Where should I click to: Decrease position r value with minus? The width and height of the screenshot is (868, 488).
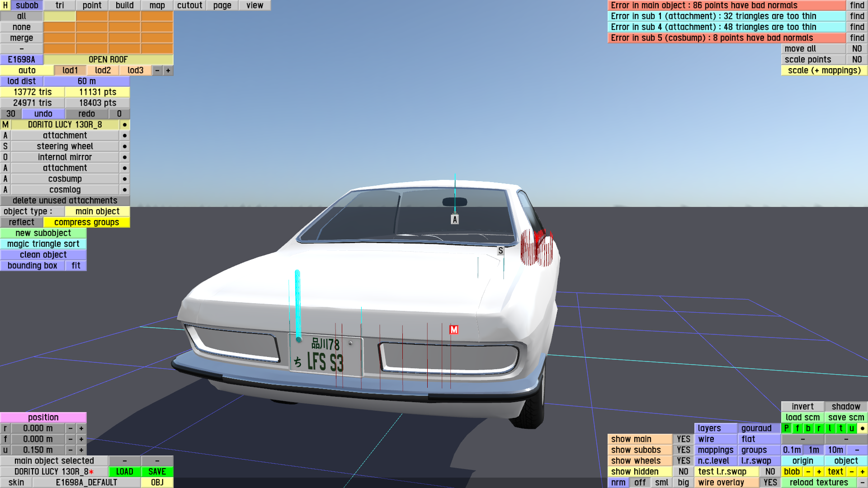point(71,428)
